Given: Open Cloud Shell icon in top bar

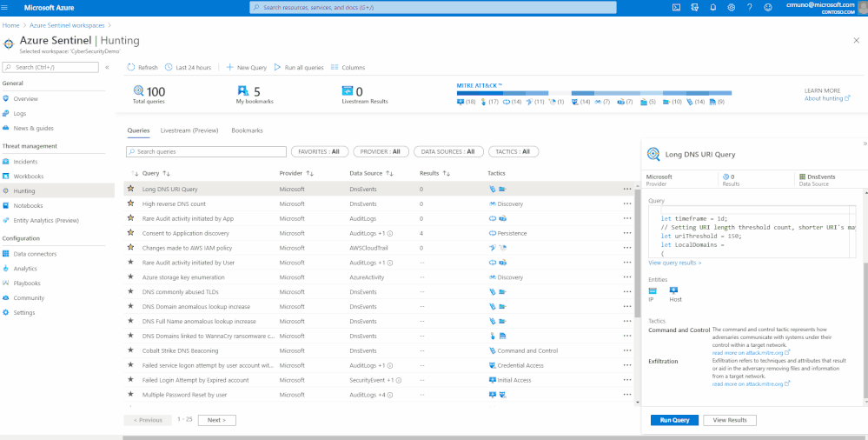Looking at the screenshot, I should pyautogui.click(x=676, y=8).
